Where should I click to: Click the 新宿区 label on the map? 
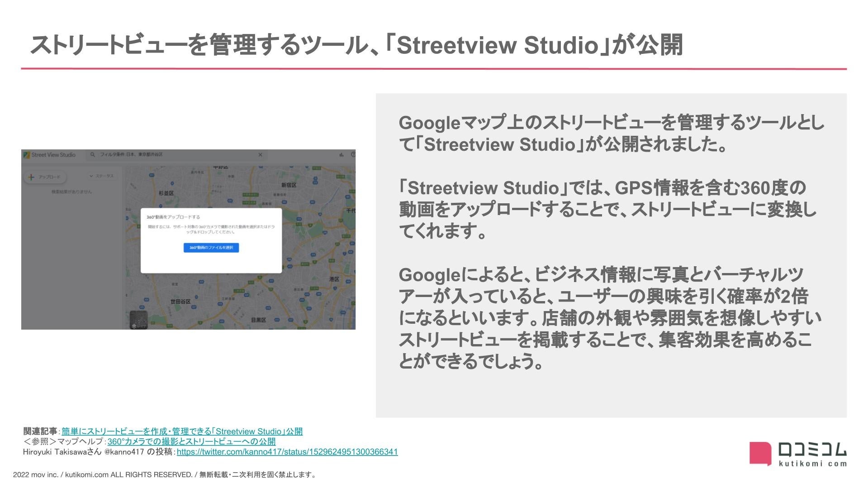click(x=289, y=185)
